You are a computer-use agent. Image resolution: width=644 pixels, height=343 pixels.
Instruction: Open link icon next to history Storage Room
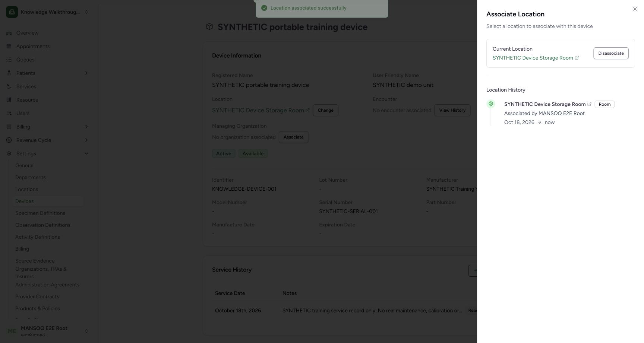tap(589, 104)
